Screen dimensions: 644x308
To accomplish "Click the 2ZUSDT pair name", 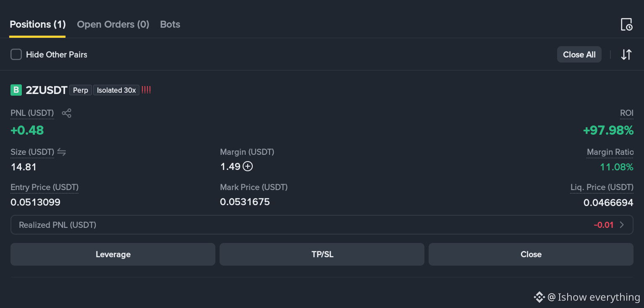I will [x=47, y=90].
